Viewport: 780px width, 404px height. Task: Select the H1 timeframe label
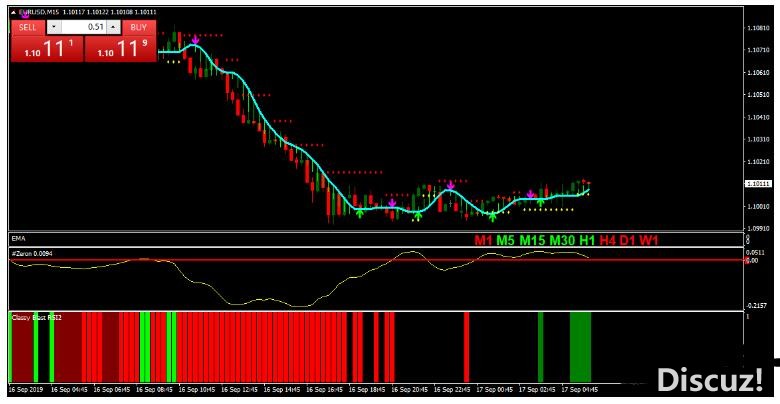[587, 240]
